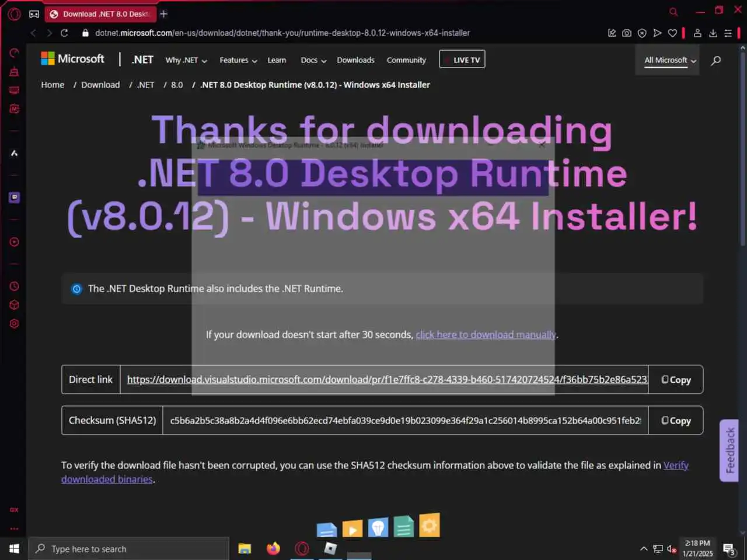This screenshot has height=560, width=747.
Task: Click the send/flow arrow icon
Action: (x=657, y=33)
